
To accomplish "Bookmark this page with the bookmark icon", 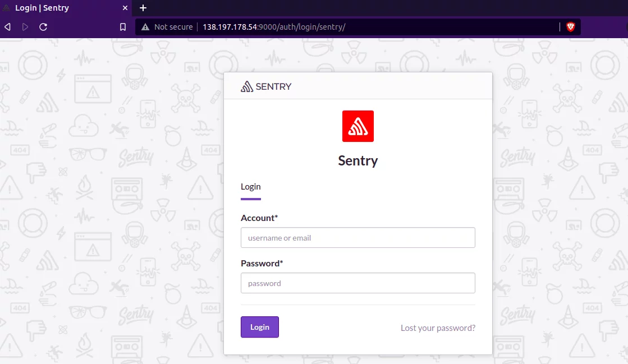I will click(x=123, y=27).
